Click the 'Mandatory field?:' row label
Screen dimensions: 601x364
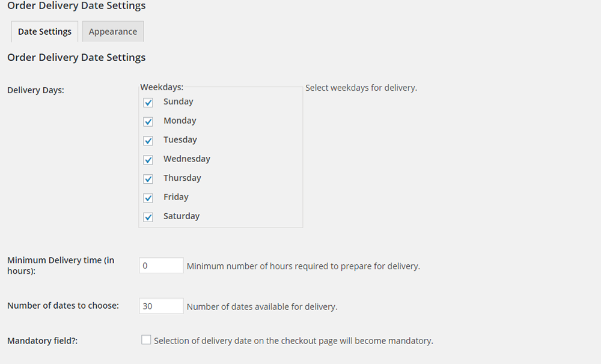(x=43, y=341)
